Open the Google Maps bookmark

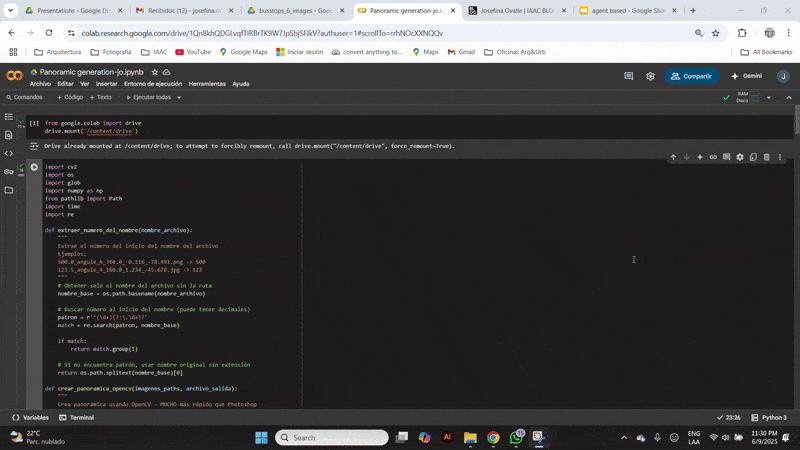pos(243,52)
